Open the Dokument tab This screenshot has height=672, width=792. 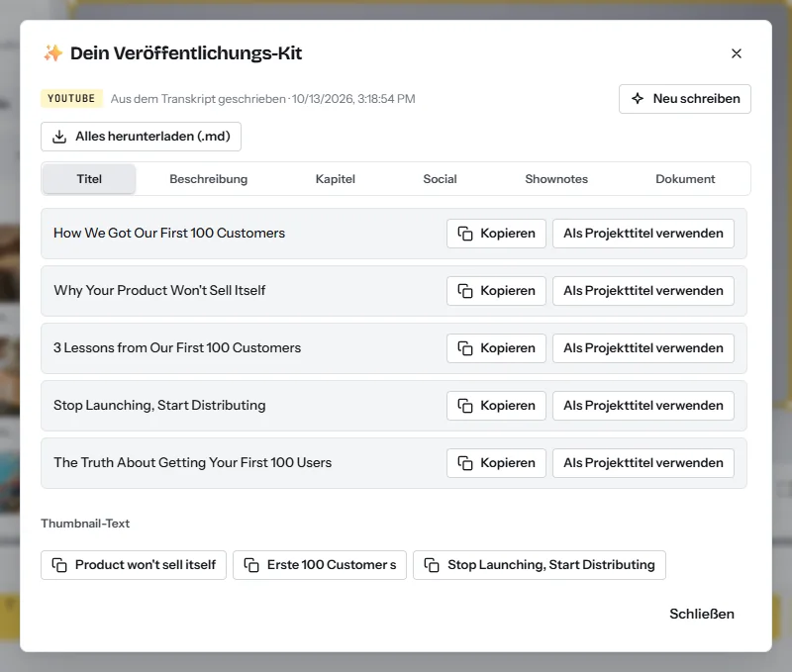(685, 179)
